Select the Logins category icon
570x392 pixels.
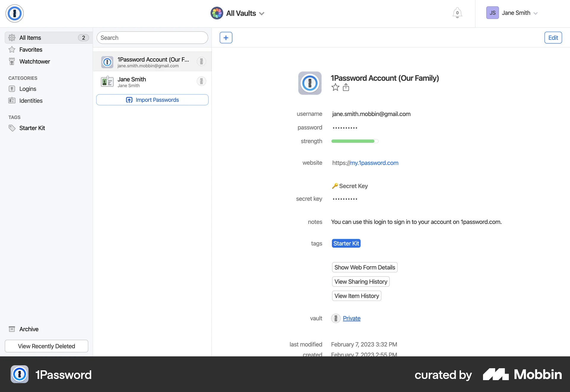[12, 88]
